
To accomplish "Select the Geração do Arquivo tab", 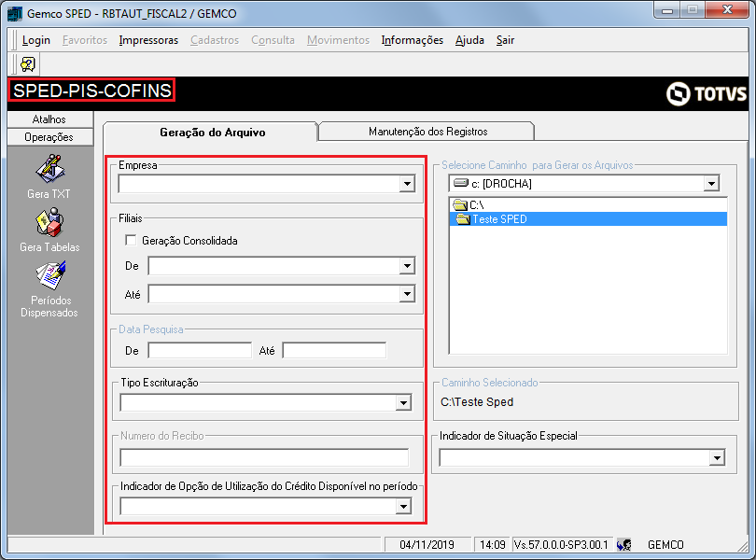I will coord(212,133).
